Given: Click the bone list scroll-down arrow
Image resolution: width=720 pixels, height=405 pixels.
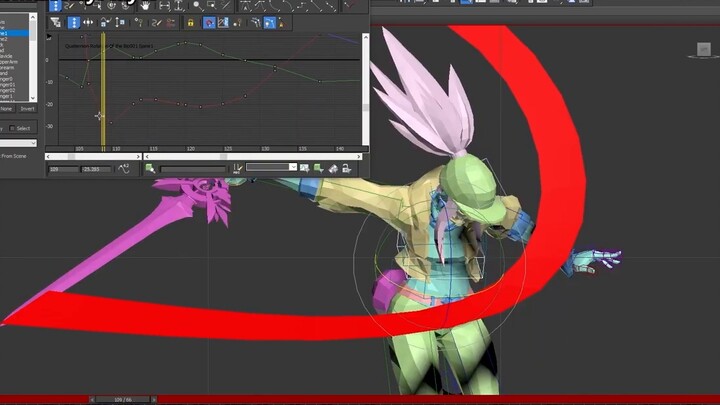Looking at the screenshot, I should pyautogui.click(x=33, y=98).
